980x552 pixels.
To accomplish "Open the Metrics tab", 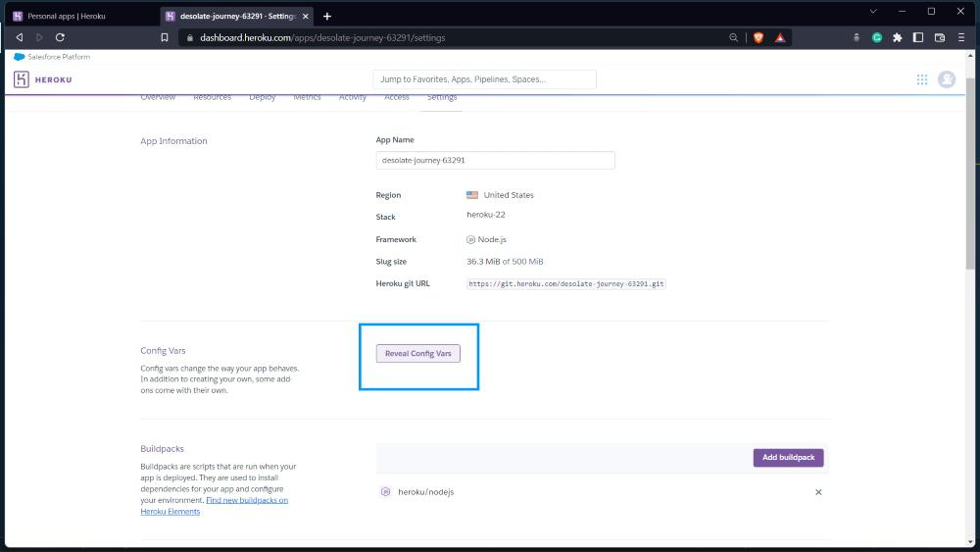I will [307, 97].
